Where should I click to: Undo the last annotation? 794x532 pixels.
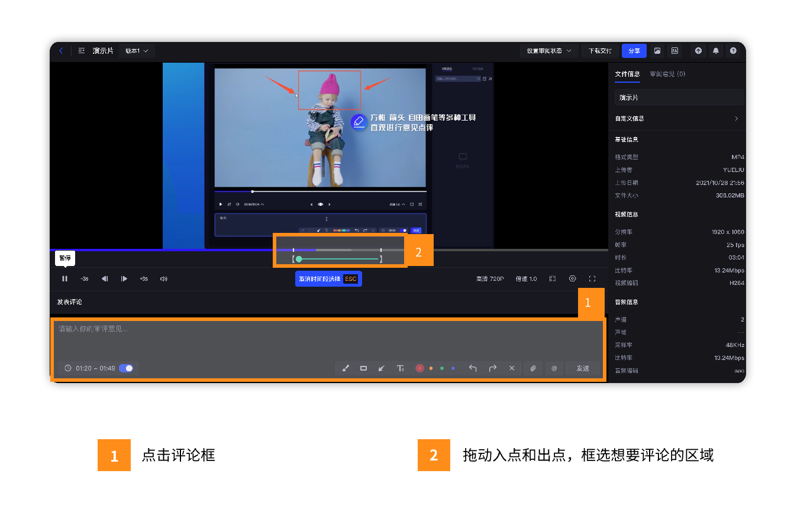click(x=473, y=368)
